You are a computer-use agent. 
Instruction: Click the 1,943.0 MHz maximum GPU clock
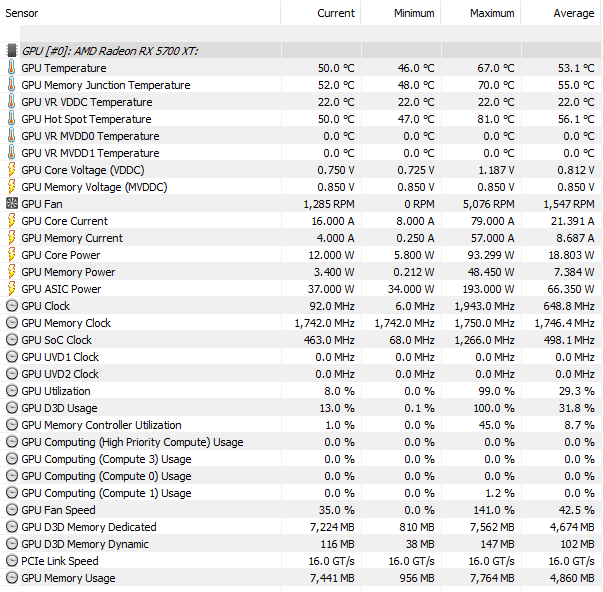484,306
